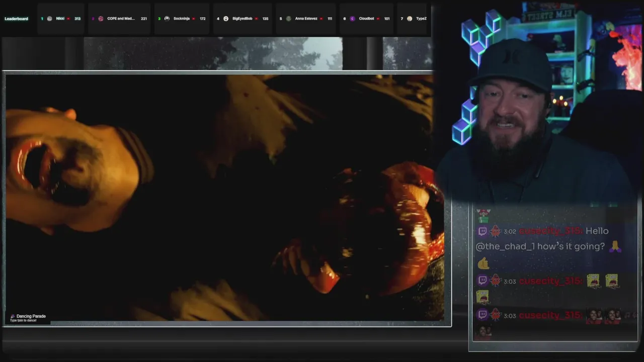
Task: Click Anna Estevez's score of 111
Action: [330, 19]
